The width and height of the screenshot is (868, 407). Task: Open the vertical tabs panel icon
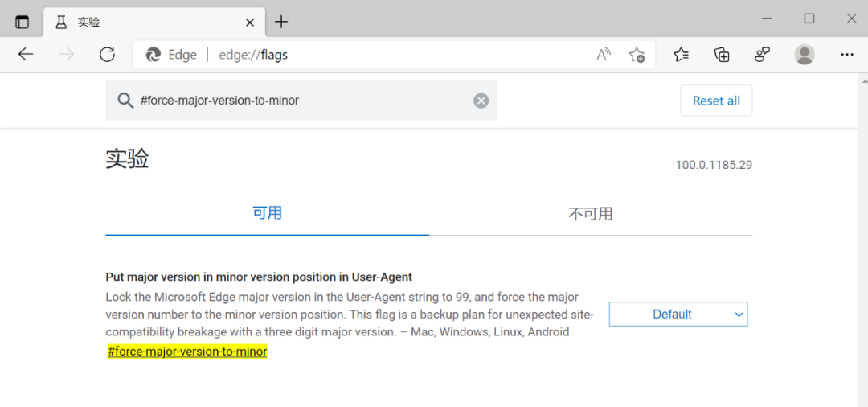pyautogui.click(x=22, y=23)
